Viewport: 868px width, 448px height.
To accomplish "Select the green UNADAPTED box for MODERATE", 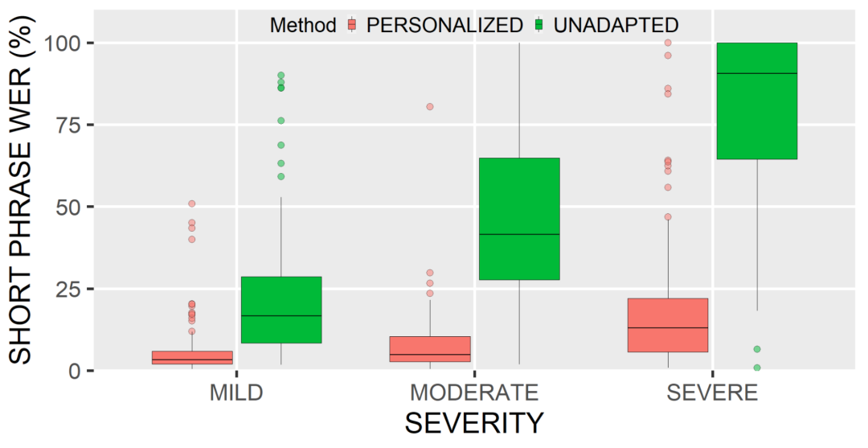I will click(x=519, y=219).
